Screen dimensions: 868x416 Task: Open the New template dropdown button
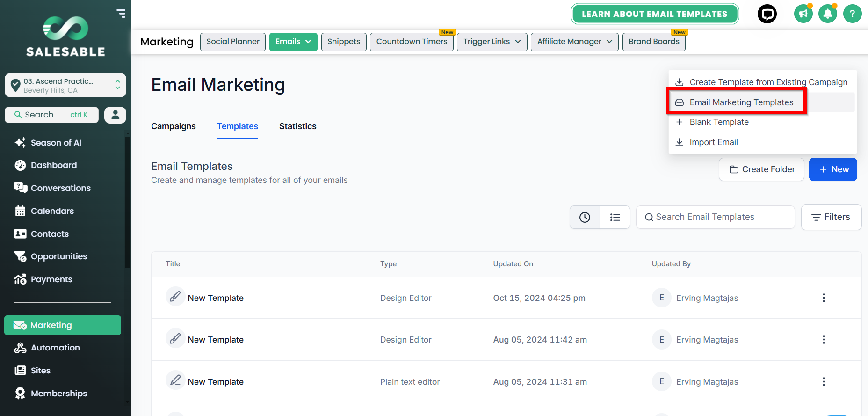pos(833,169)
